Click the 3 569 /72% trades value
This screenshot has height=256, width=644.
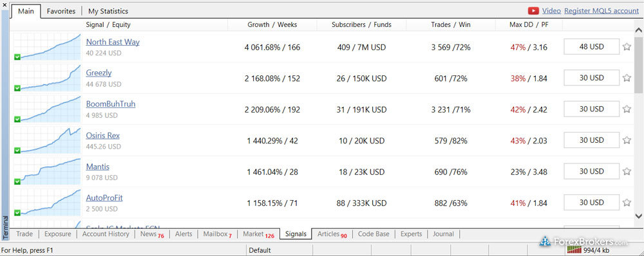(x=451, y=47)
